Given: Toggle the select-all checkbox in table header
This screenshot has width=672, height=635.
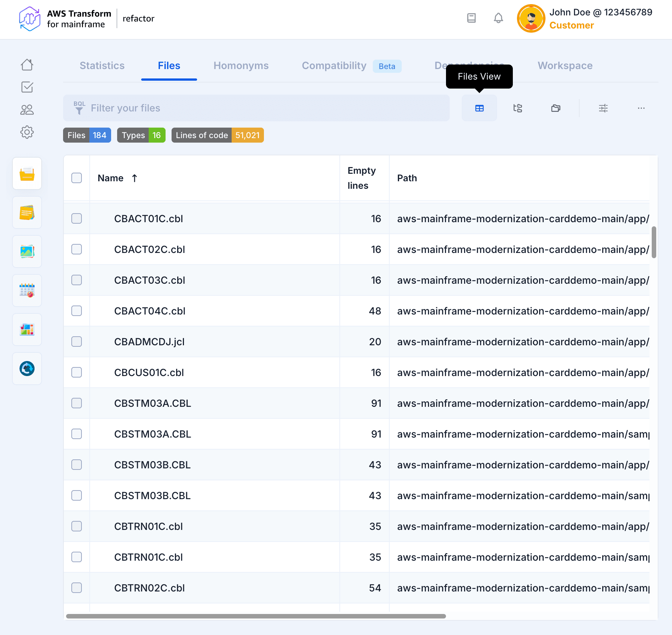Looking at the screenshot, I should click(x=77, y=178).
